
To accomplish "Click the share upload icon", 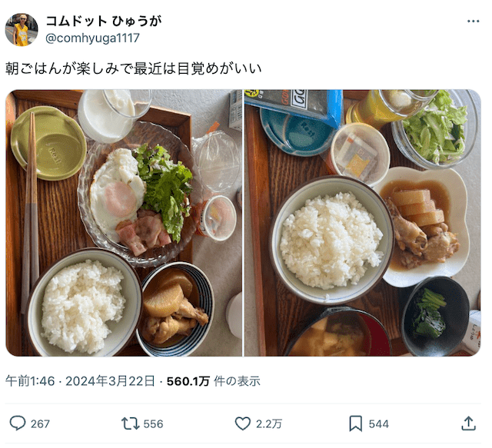I will point(468,423).
